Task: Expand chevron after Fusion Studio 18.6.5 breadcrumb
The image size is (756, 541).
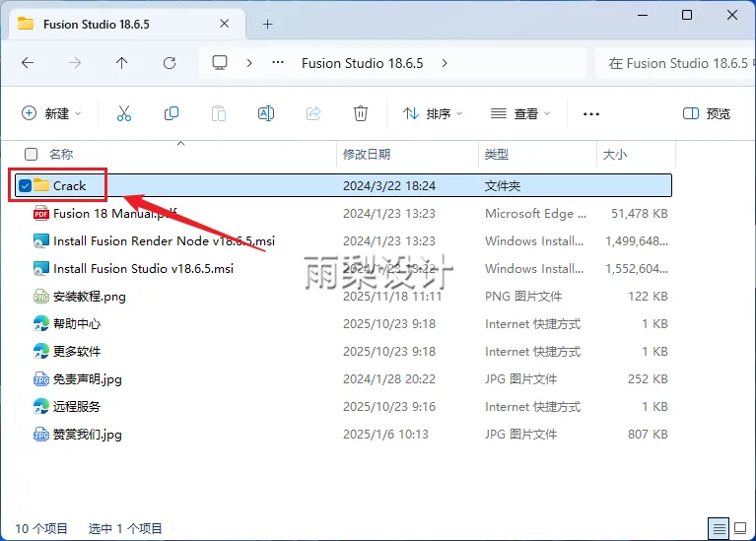Action: pyautogui.click(x=445, y=63)
